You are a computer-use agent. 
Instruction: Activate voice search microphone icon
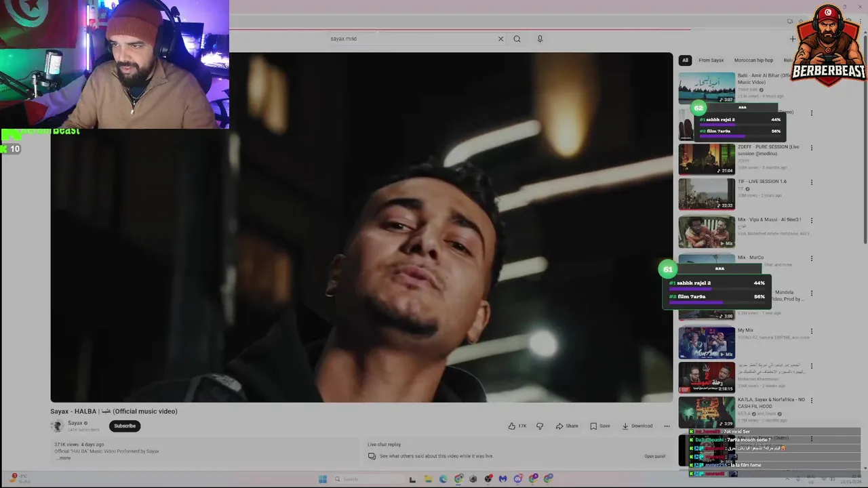(540, 39)
